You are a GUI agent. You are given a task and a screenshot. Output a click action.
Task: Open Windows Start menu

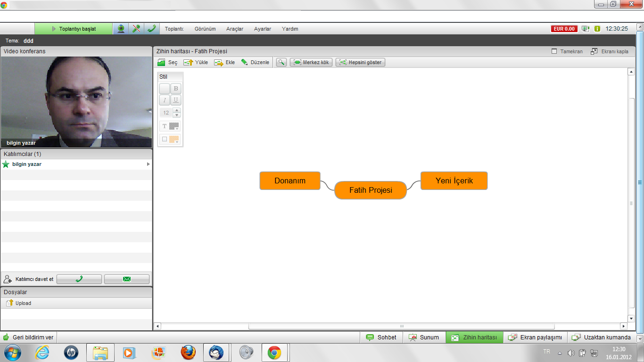click(x=12, y=353)
